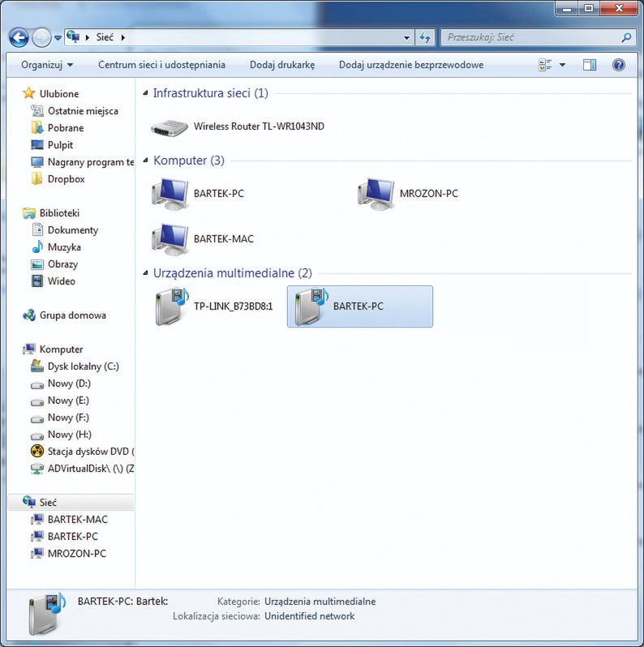Viewport: 644px width, 647px height.
Task: Collapse the Infrastruktura sieci group
Action: (x=145, y=93)
